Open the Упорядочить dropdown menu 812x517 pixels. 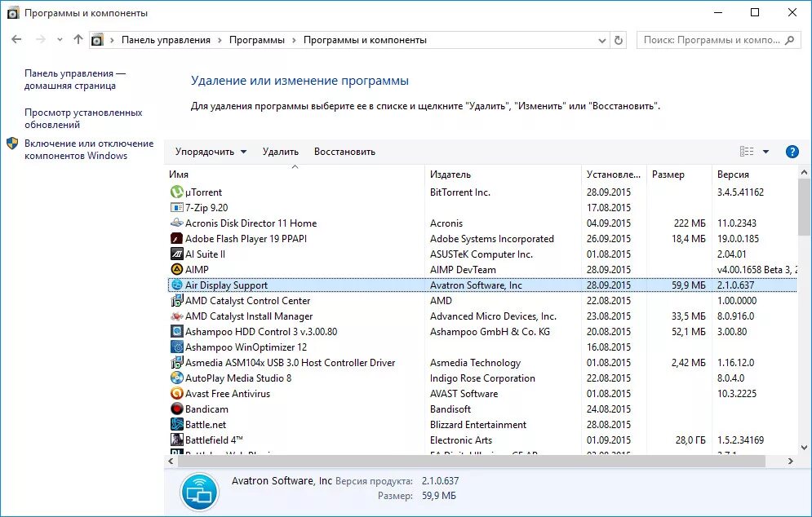[x=211, y=152]
